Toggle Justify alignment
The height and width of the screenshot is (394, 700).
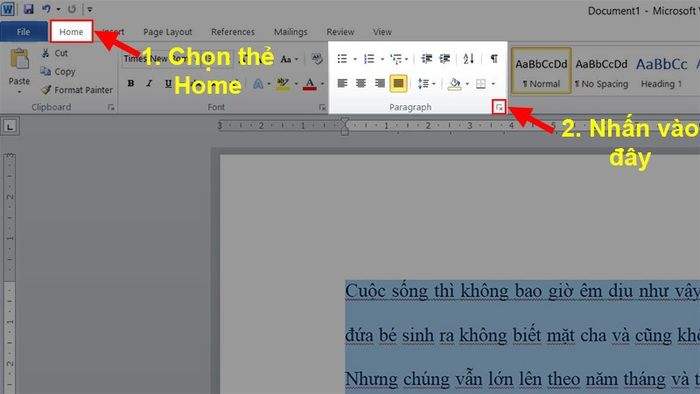[x=398, y=83]
